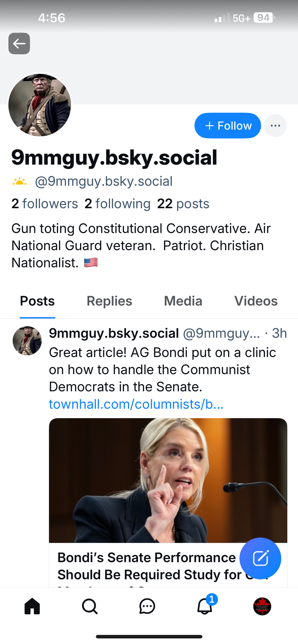Tap the back arrow button
Image resolution: width=298 pixels, height=644 pixels.
tap(19, 43)
